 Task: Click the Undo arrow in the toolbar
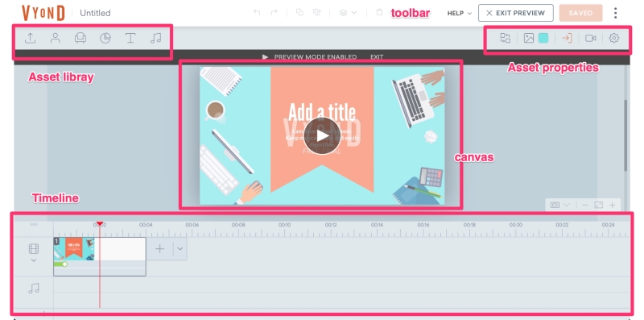point(257,12)
